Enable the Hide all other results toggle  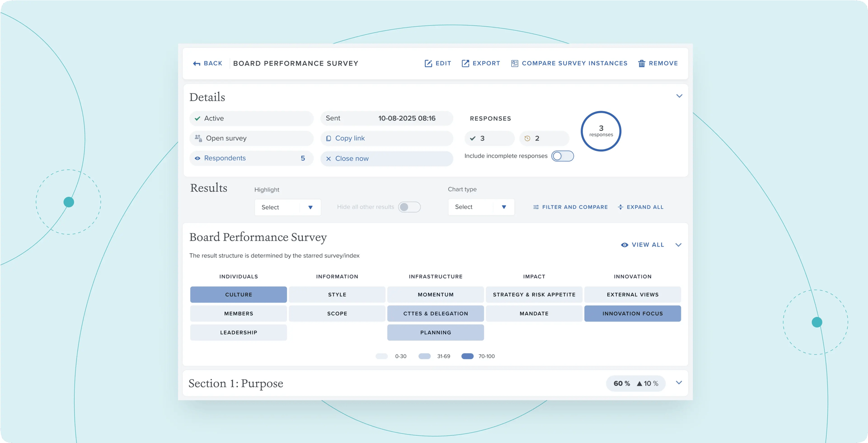[x=409, y=207]
